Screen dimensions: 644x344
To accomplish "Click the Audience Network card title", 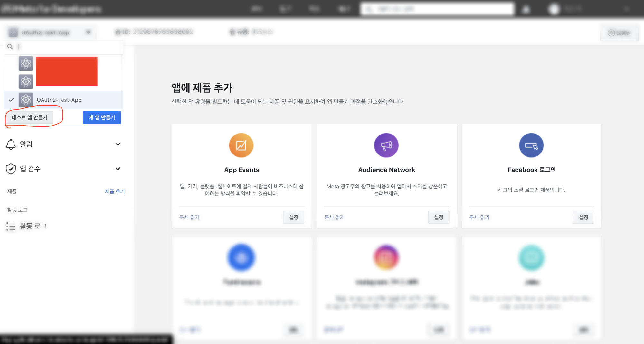I will (x=387, y=170).
